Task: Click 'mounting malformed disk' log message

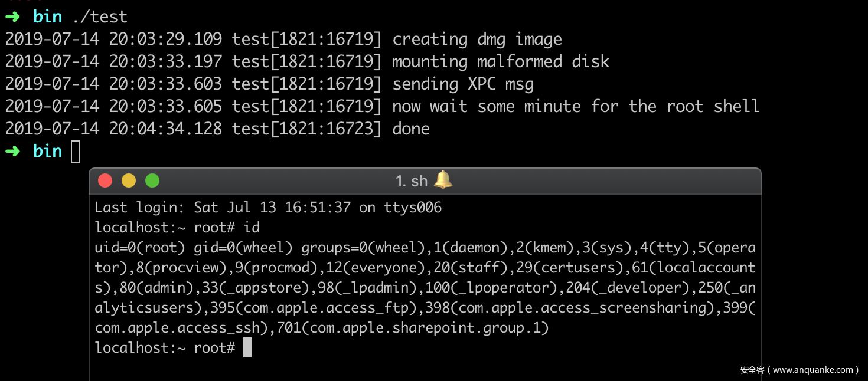Action: pos(501,62)
